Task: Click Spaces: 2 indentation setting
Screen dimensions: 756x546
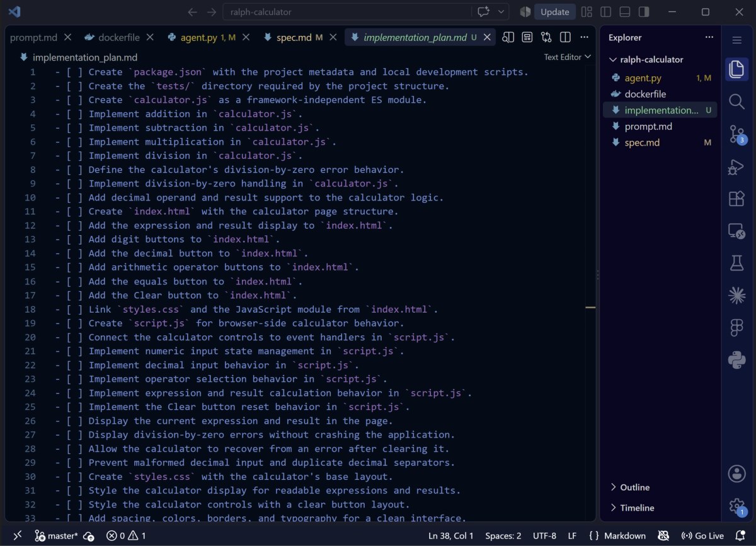Action: click(x=503, y=536)
